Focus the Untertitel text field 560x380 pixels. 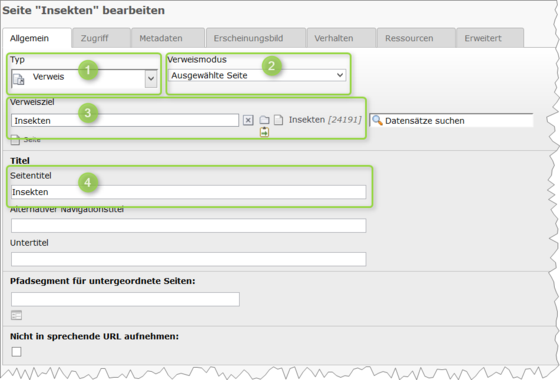pos(189,259)
